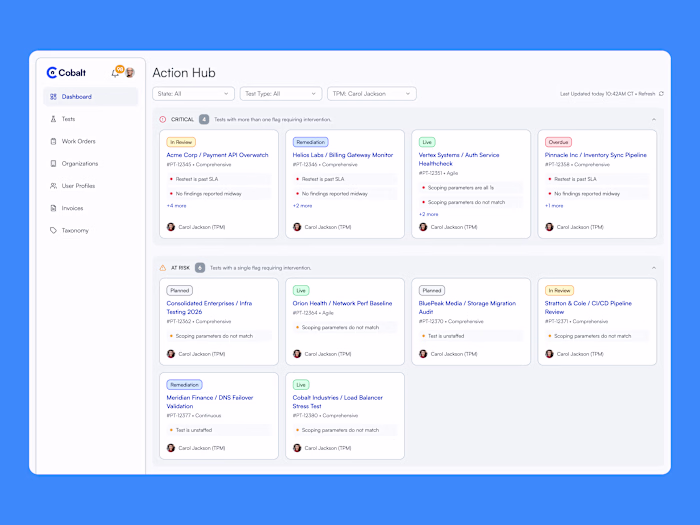Open Pinnacle Inc / Inventory Sync Pipeline
This screenshot has width=700, height=525.
(596, 155)
